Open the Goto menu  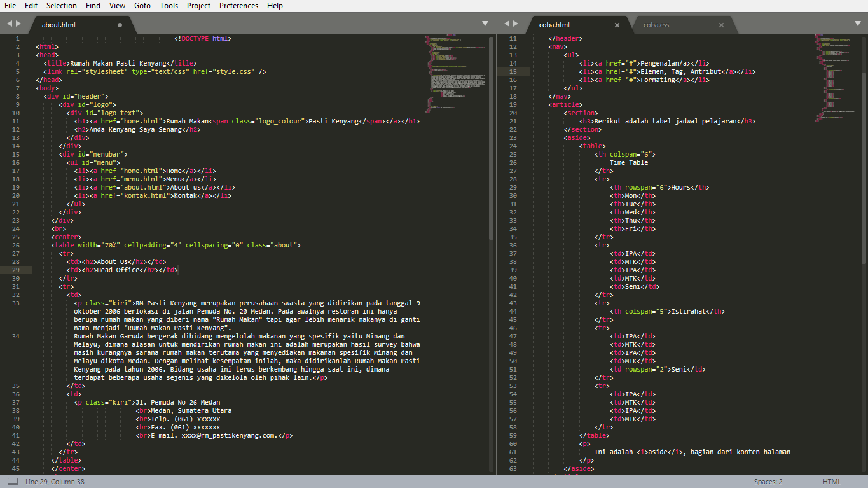[x=142, y=6]
